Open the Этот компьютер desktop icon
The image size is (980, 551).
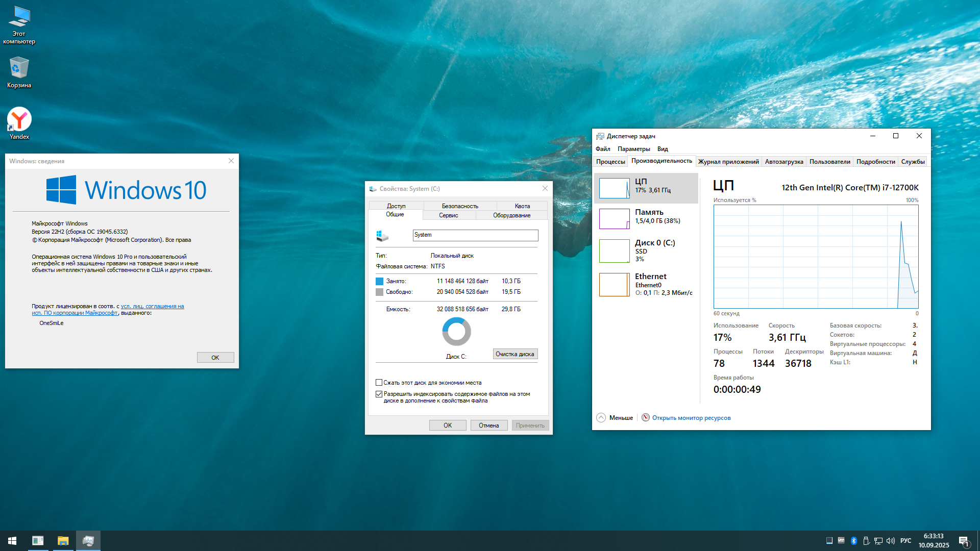(19, 18)
